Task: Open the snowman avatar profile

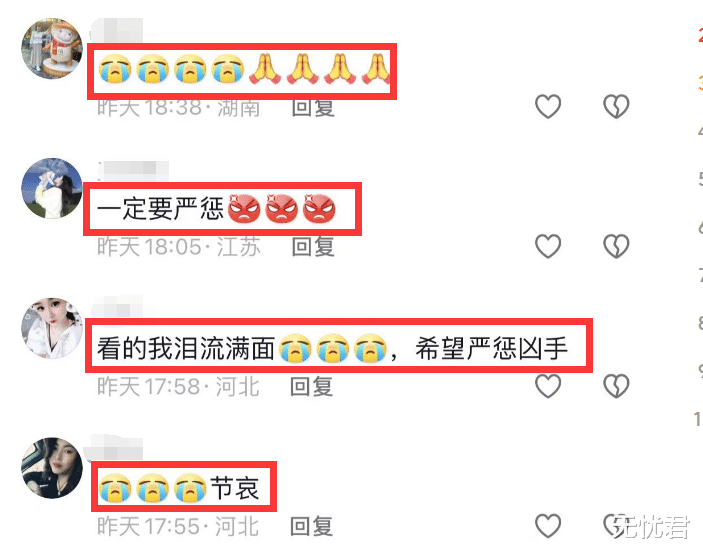Action: [x=52, y=48]
